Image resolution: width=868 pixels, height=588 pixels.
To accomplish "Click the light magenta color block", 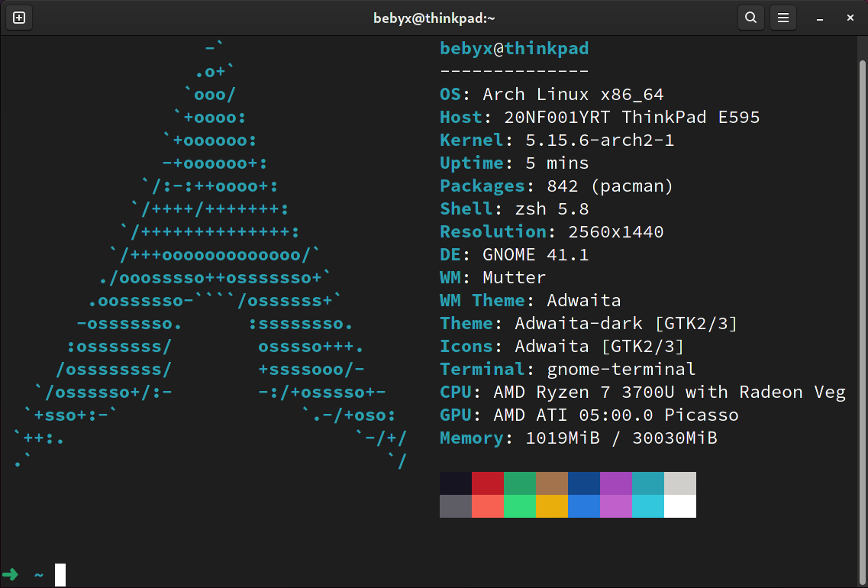I will 616,506.
